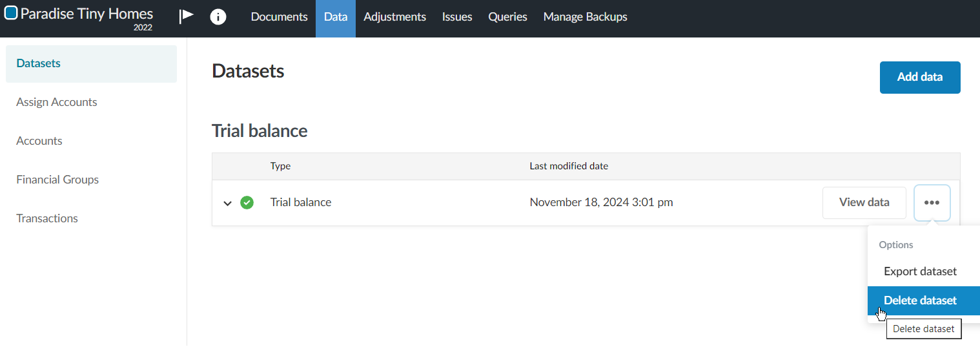
Task: Go to the Issues tab
Action: coord(457,17)
